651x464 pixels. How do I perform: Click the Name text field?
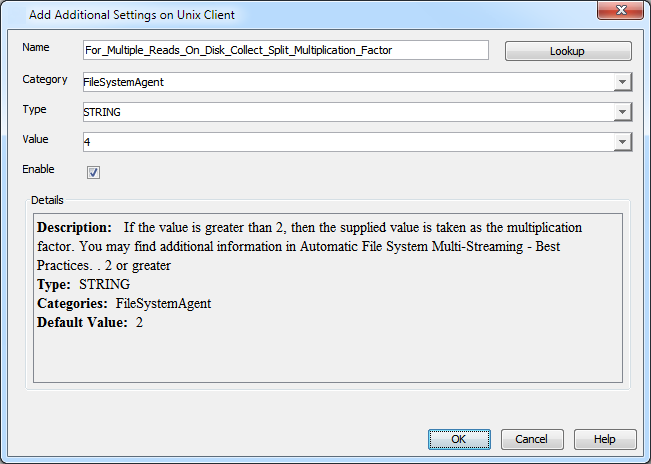point(286,50)
